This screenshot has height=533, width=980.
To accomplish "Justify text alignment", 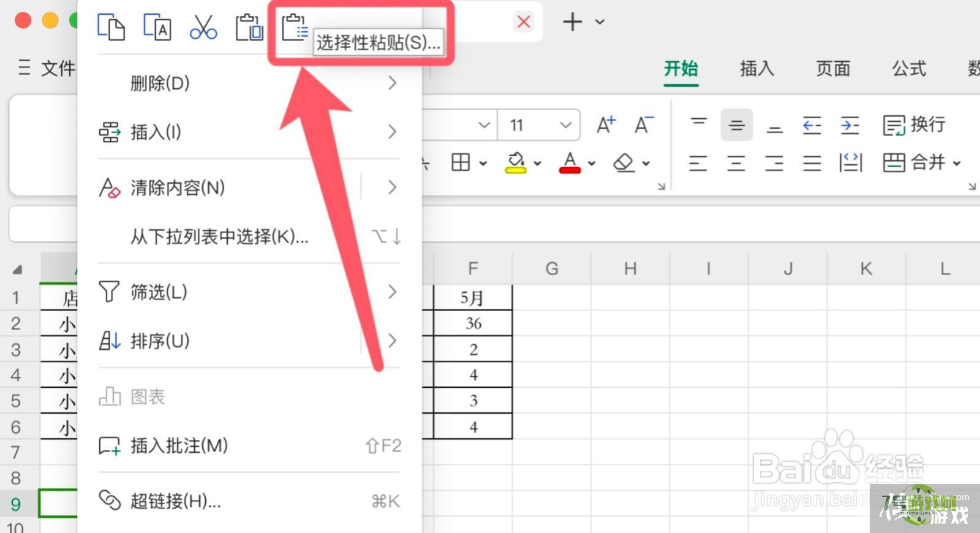I will [x=812, y=163].
